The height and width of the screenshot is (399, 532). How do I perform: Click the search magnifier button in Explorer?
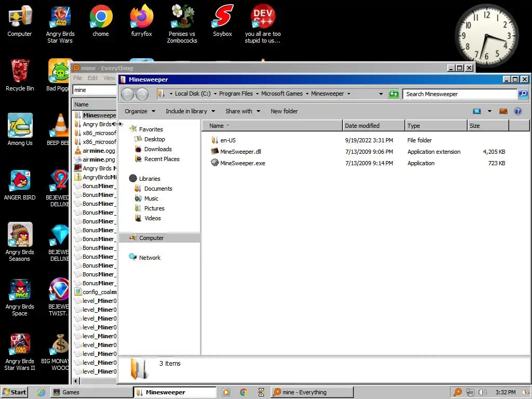pyautogui.click(x=523, y=94)
